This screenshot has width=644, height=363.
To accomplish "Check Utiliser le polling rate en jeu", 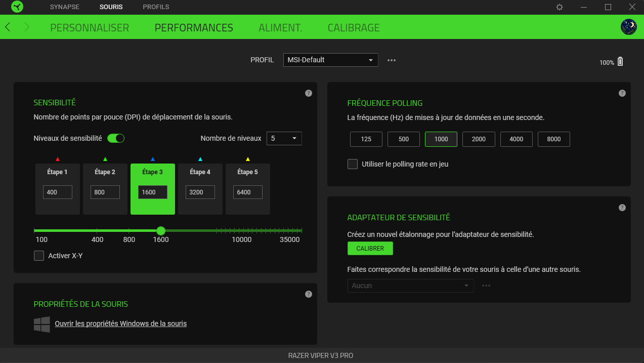I will pos(353,164).
